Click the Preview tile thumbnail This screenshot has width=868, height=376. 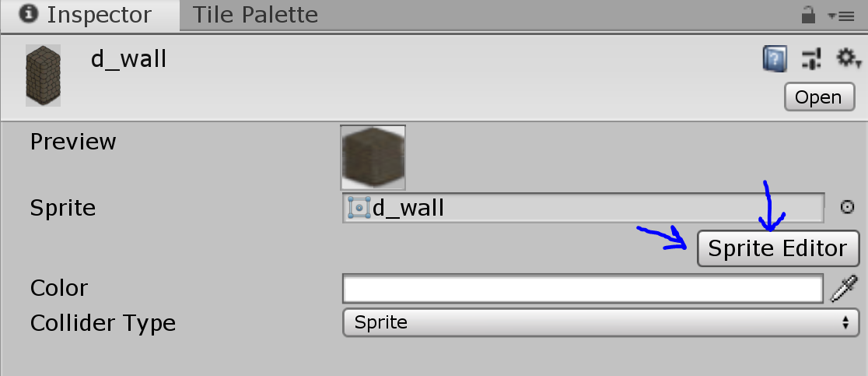[373, 157]
